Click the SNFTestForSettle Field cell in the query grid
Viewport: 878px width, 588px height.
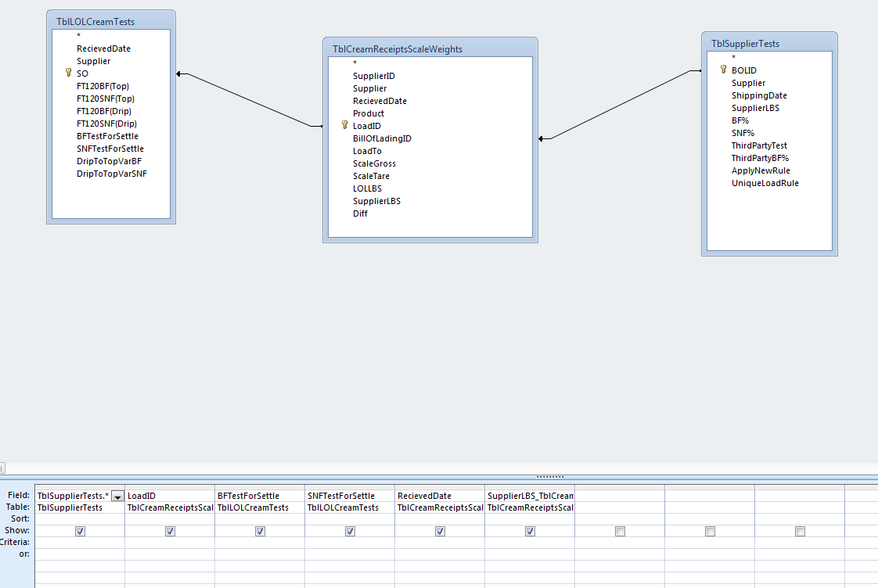(x=350, y=496)
